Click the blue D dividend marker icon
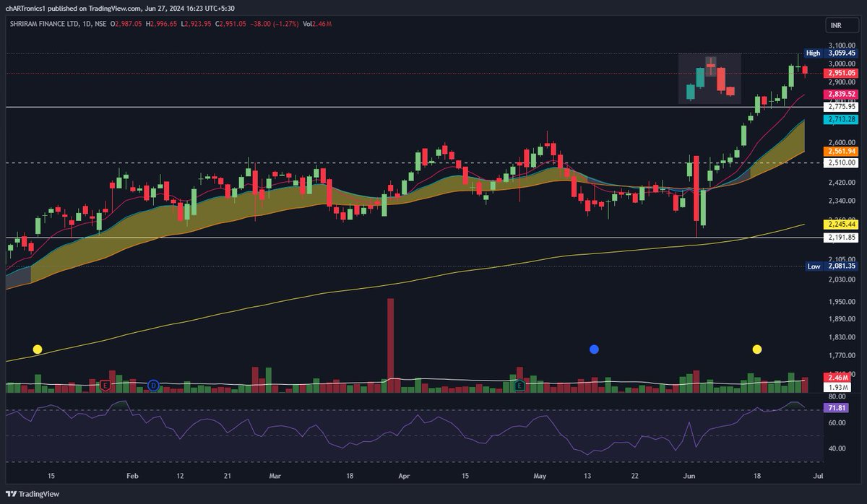 tap(153, 384)
